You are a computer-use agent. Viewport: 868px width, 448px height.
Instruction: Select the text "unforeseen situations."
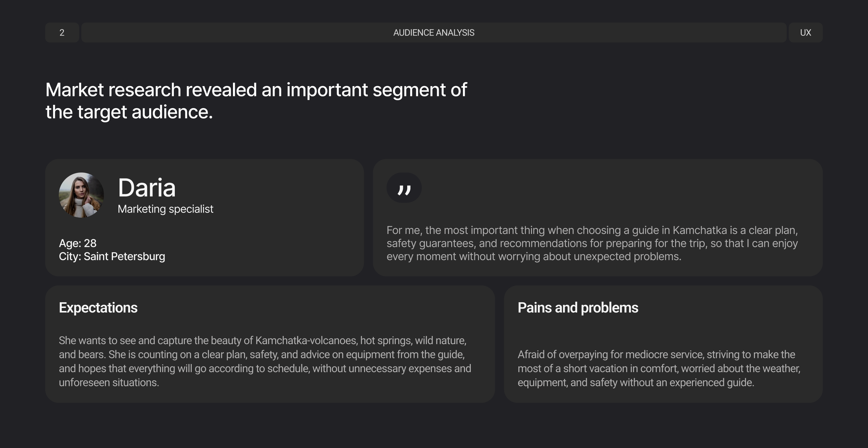coord(109,382)
